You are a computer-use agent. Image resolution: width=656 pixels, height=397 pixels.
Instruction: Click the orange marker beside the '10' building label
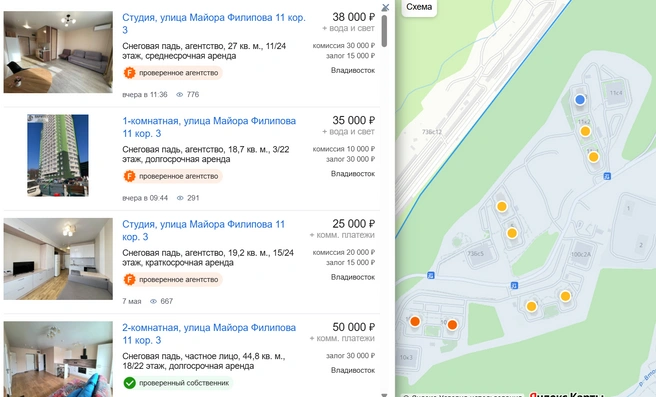(452, 325)
